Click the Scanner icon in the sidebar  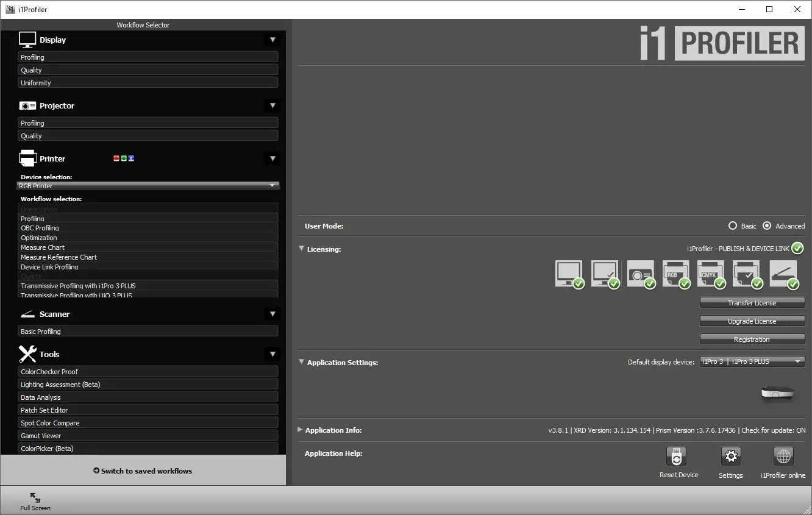[27, 313]
